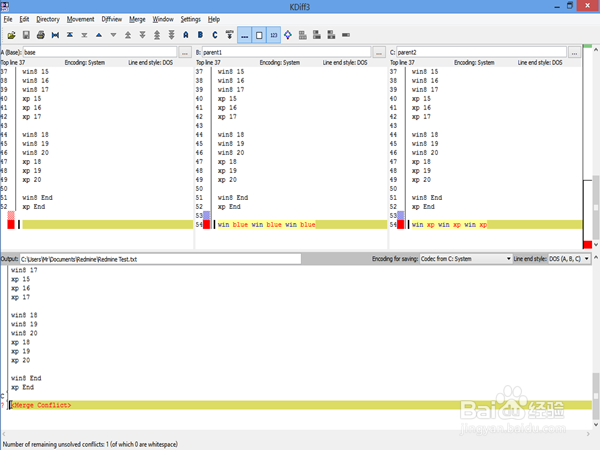This screenshot has width=600, height=450.
Task: Go to current delta icon
Action: pyautogui.click(x=55, y=35)
